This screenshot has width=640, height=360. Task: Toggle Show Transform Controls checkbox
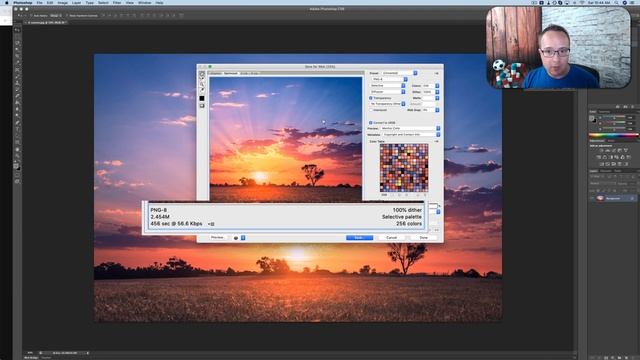[67, 16]
